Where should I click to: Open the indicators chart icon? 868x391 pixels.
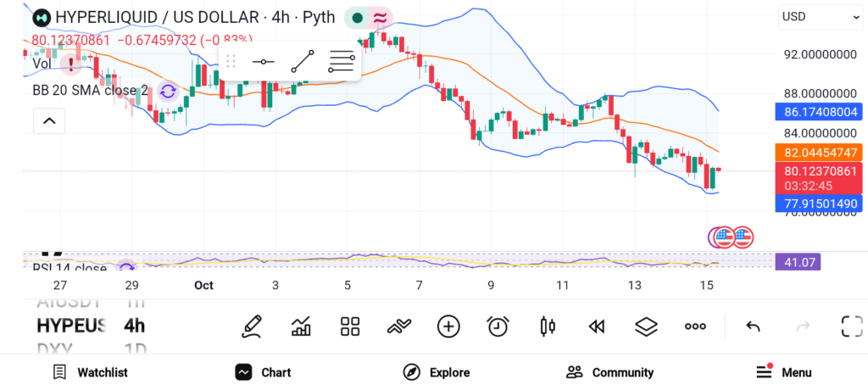301,327
